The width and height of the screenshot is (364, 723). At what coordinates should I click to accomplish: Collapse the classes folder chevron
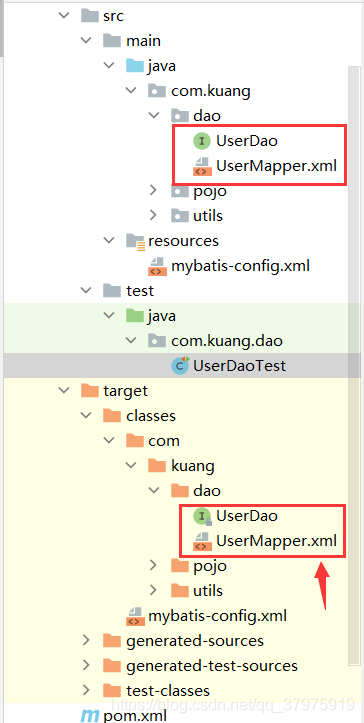point(86,415)
